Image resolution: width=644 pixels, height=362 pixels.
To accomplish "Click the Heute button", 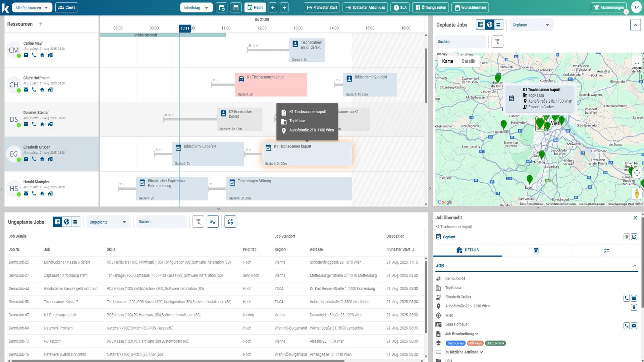I will 255,7.
